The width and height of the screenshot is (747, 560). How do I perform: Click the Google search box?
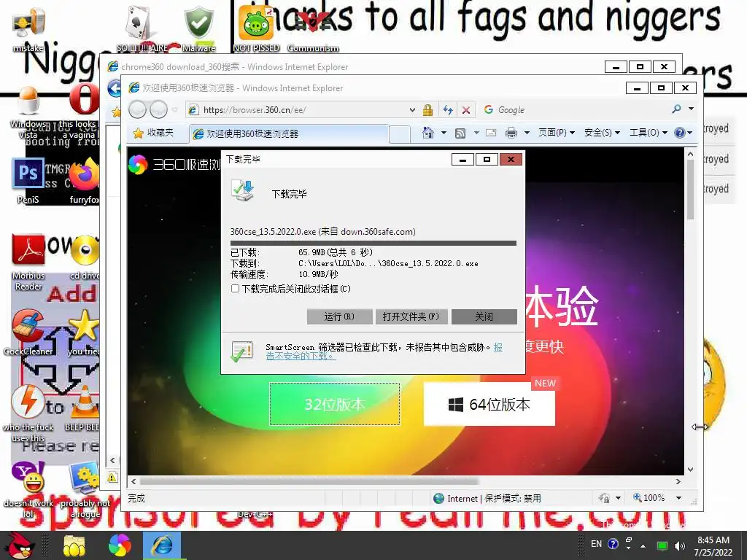[x=574, y=110]
